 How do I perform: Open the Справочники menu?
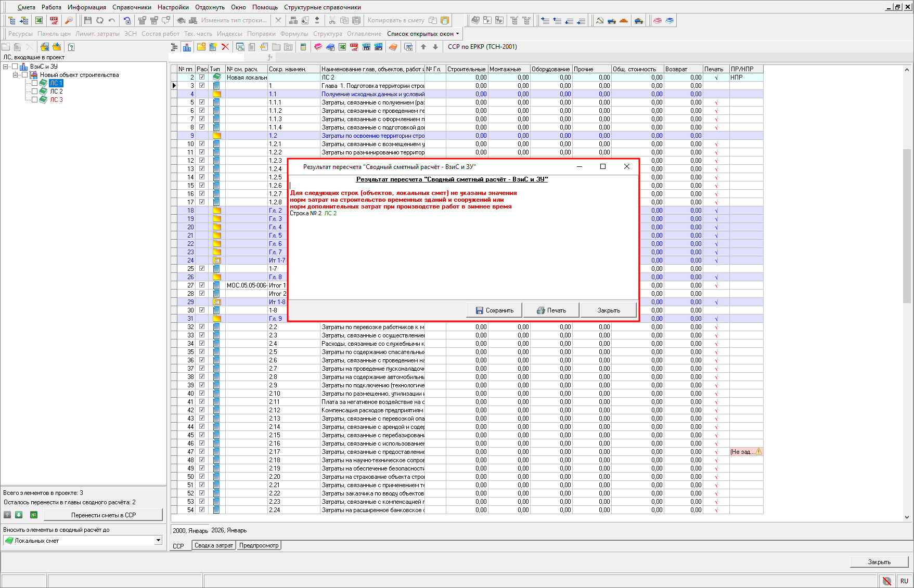pos(132,7)
